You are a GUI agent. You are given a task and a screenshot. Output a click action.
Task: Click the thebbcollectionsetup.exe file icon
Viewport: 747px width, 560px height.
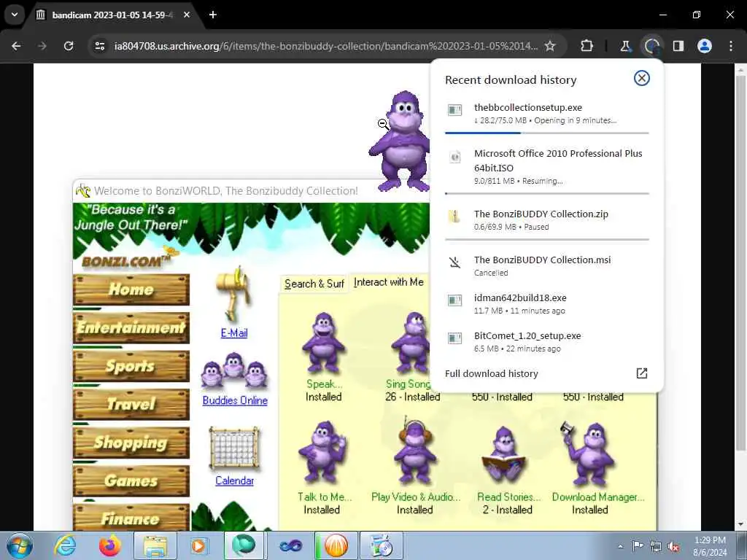pyautogui.click(x=455, y=111)
